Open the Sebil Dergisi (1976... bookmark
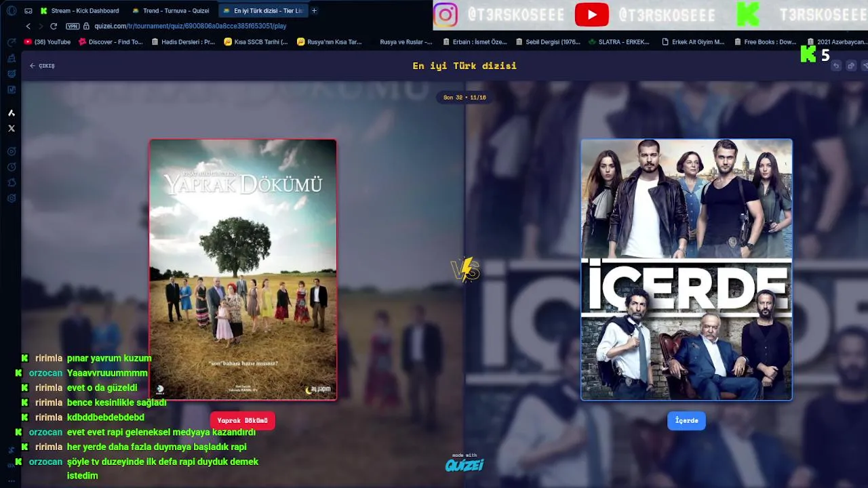This screenshot has height=488, width=868. [x=547, y=42]
